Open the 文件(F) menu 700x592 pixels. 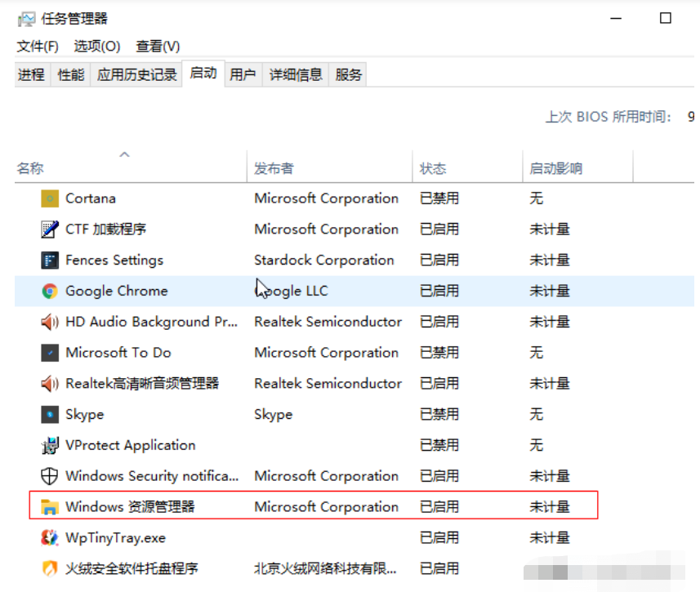(38, 47)
